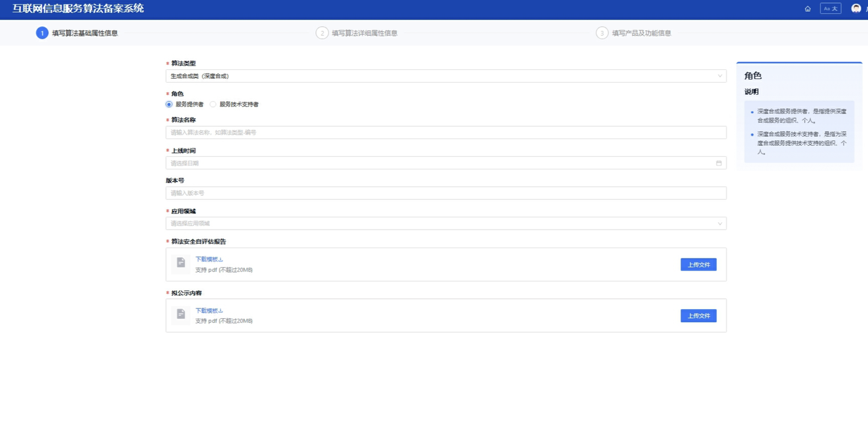Click the user avatar in header
Image resolution: width=868 pixels, height=435 pixels.
coord(856,8)
